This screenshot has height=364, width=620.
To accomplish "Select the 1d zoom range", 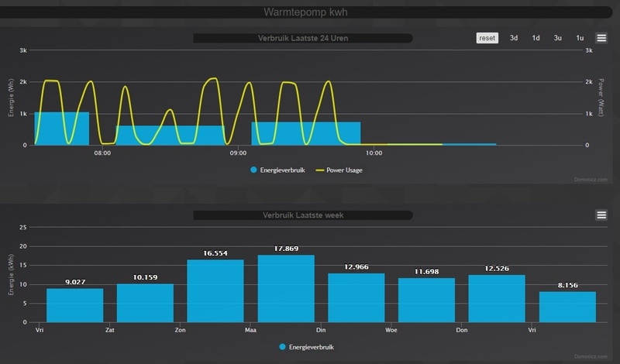I will tap(536, 38).
